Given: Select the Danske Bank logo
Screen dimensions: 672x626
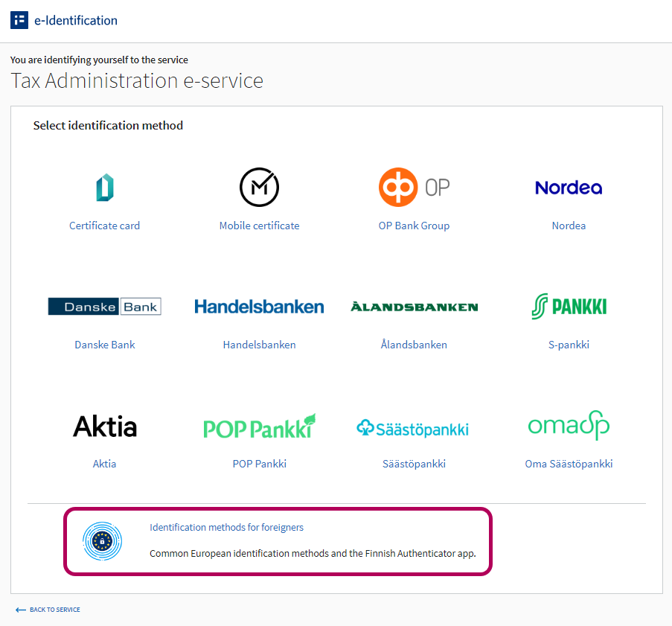Looking at the screenshot, I should (x=105, y=307).
